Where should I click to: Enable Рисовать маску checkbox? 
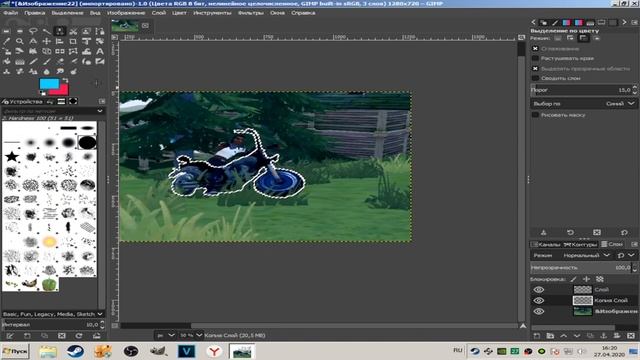pyautogui.click(x=536, y=115)
